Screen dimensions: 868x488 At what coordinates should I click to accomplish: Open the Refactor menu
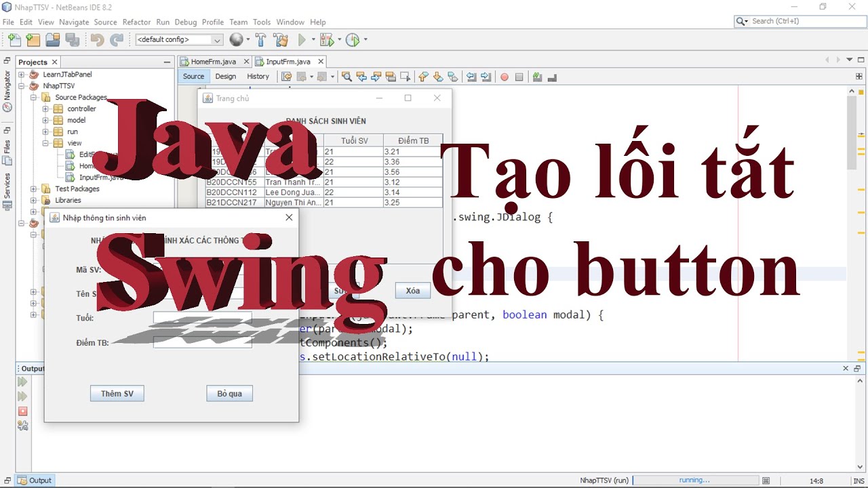pyautogui.click(x=137, y=22)
